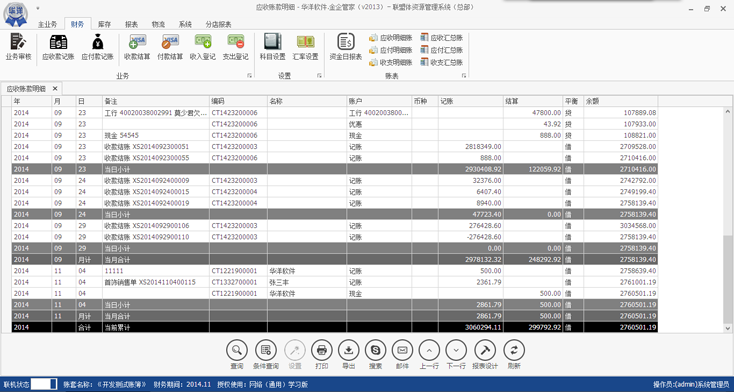
Task: Select row 收款结账 XS2014092400009
Action: [x=335, y=180]
